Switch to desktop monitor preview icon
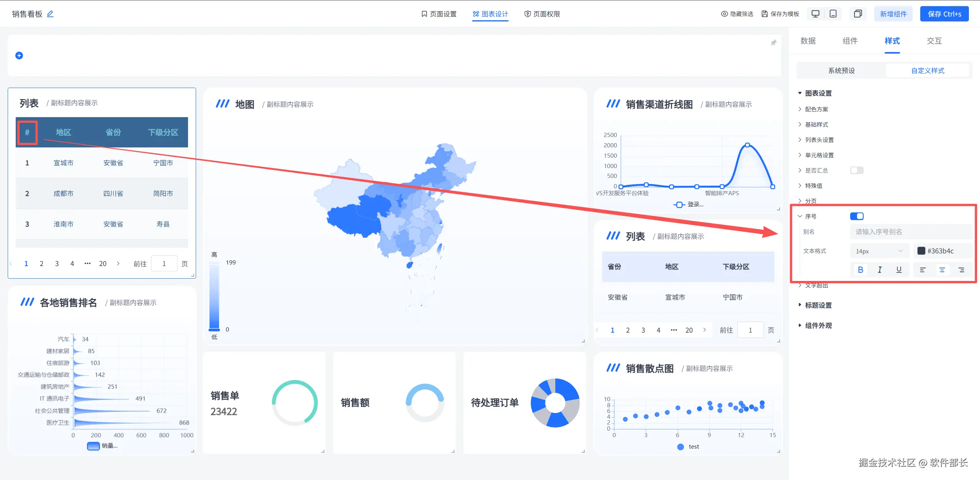980x480 pixels. point(815,14)
